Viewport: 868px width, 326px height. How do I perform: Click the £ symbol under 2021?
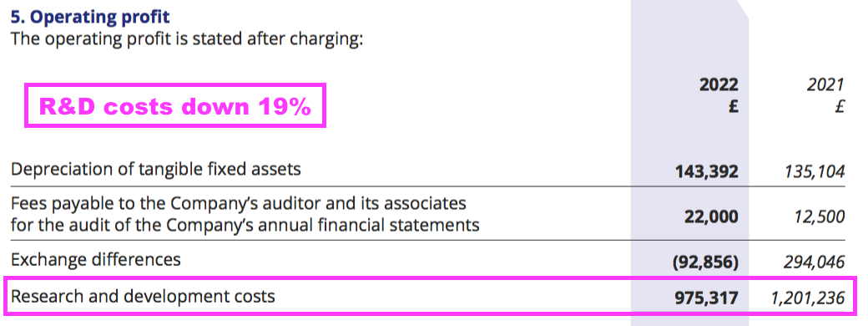[840, 106]
